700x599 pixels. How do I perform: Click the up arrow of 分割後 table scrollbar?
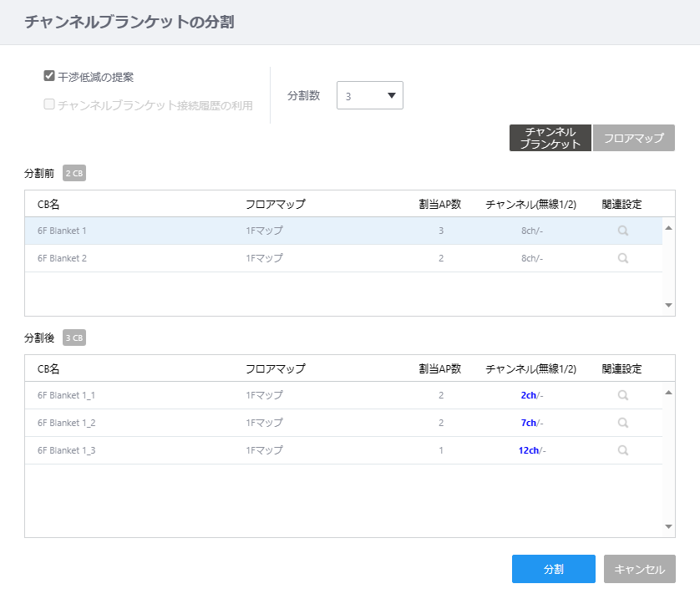[x=668, y=393]
